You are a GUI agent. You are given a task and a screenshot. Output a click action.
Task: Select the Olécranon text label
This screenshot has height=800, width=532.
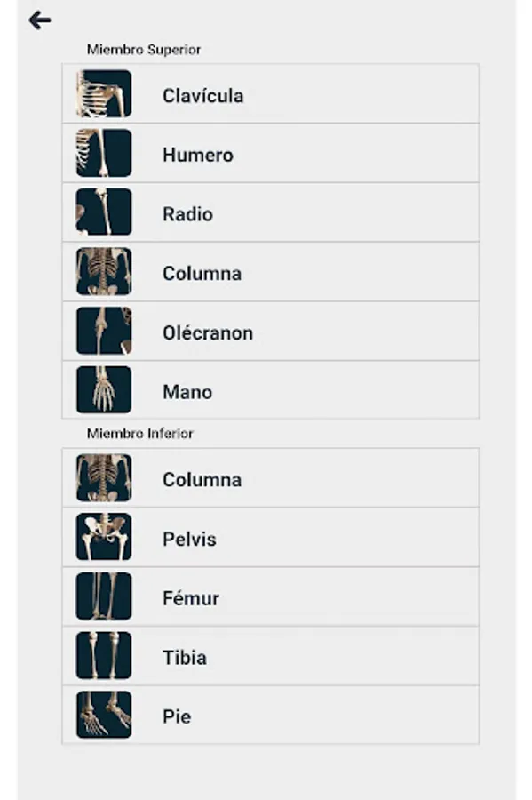coord(208,333)
